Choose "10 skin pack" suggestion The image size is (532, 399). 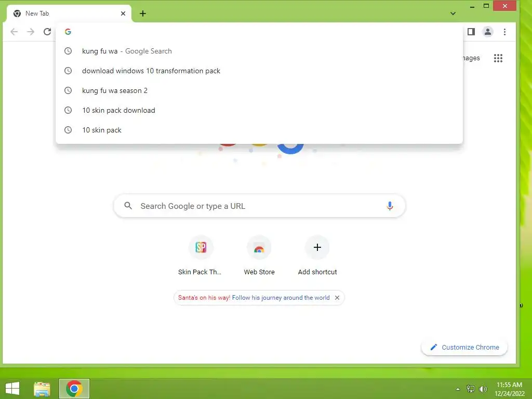coord(259,130)
